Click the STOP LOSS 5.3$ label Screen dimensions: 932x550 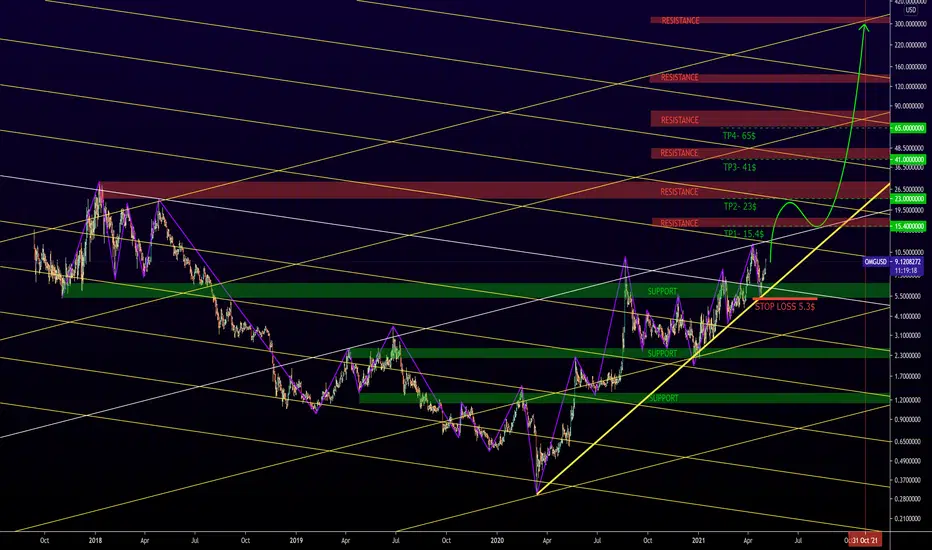tap(785, 307)
